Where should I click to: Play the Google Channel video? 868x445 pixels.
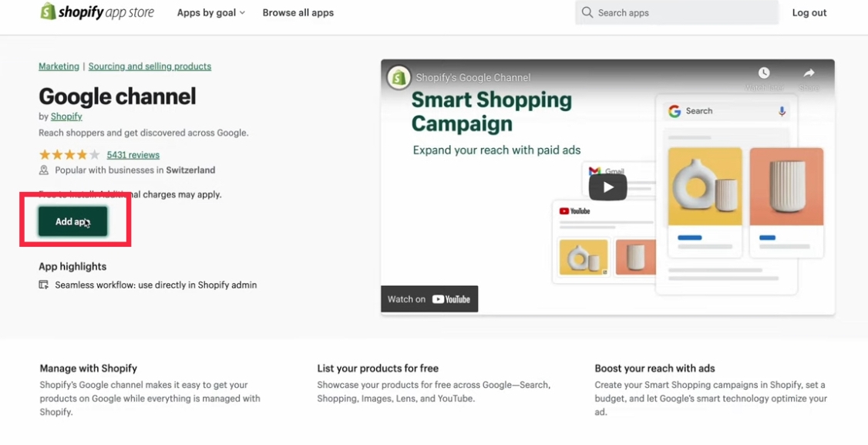pos(607,187)
